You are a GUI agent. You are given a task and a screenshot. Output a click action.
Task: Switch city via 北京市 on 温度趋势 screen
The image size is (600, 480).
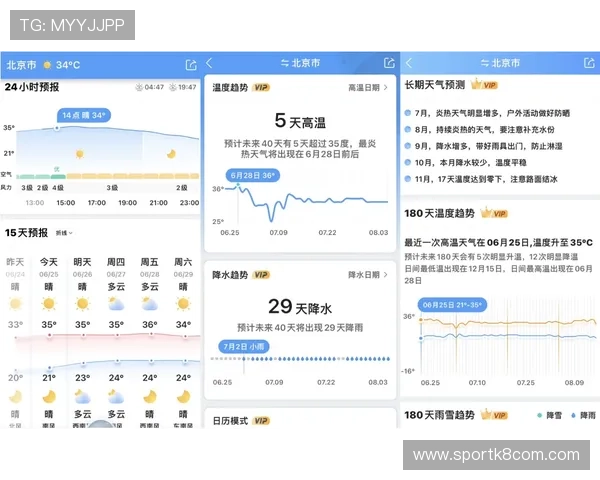(300, 63)
